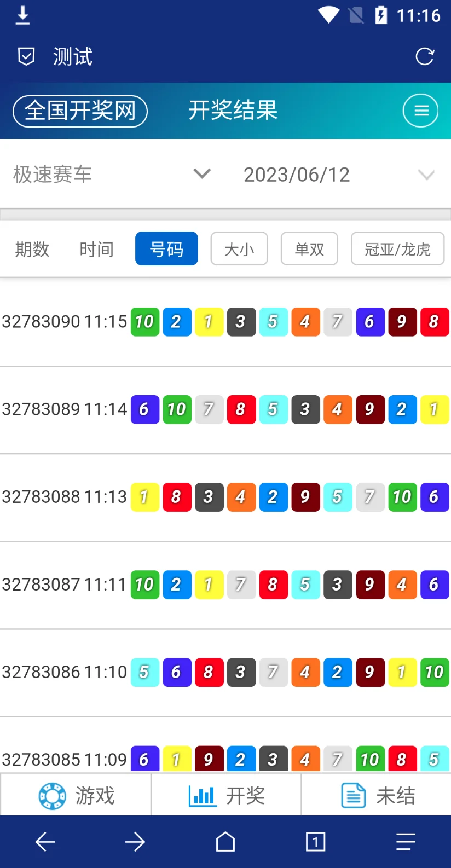
Task: Switch the view to 大小
Action: click(x=239, y=249)
